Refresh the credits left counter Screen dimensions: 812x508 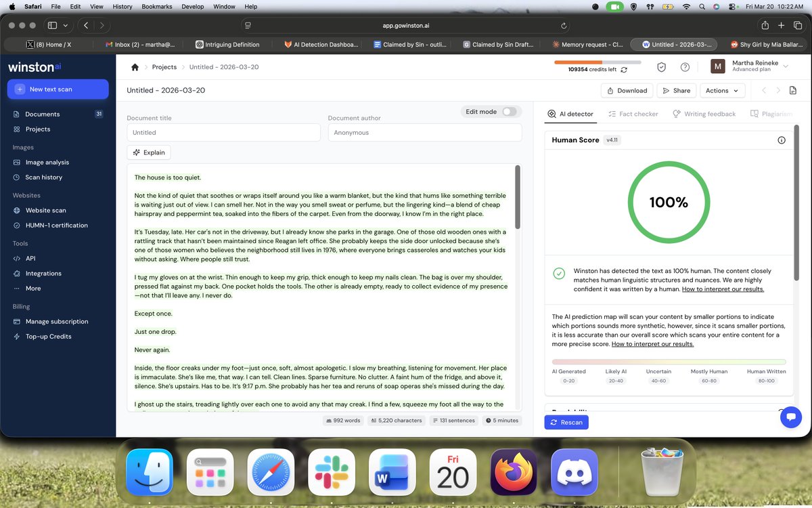click(624, 69)
